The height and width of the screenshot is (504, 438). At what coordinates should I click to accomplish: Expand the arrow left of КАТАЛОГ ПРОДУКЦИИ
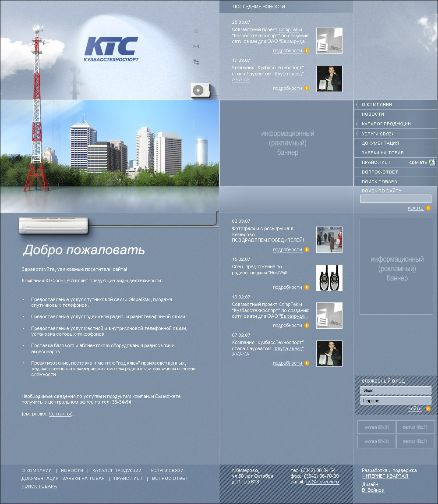point(357,124)
